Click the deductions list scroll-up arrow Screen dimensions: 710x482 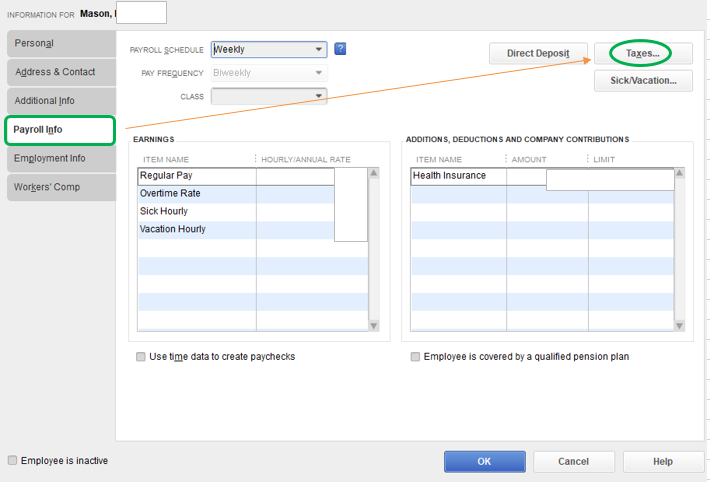point(679,173)
